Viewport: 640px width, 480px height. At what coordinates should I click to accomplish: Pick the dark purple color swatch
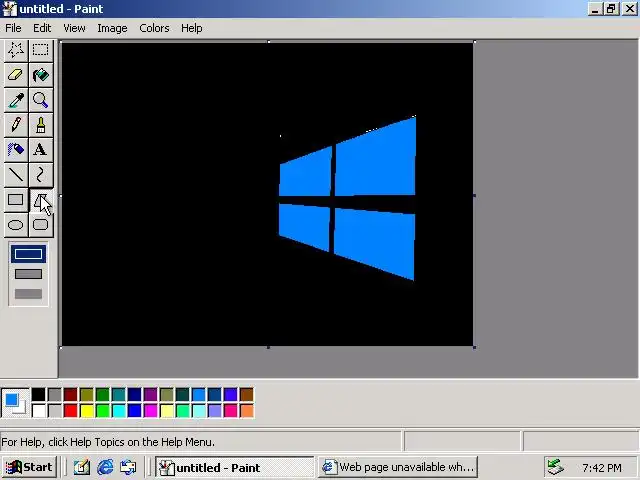[150, 395]
